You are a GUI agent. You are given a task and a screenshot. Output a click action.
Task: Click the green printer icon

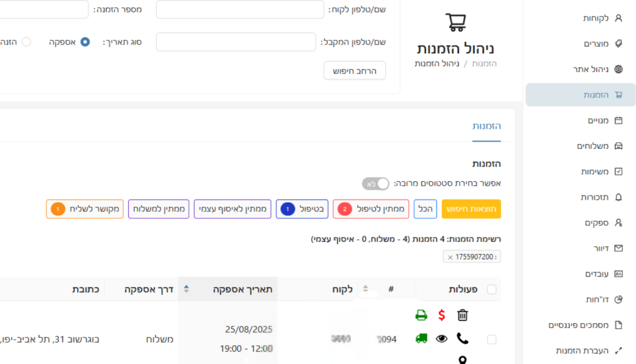pyautogui.click(x=421, y=315)
